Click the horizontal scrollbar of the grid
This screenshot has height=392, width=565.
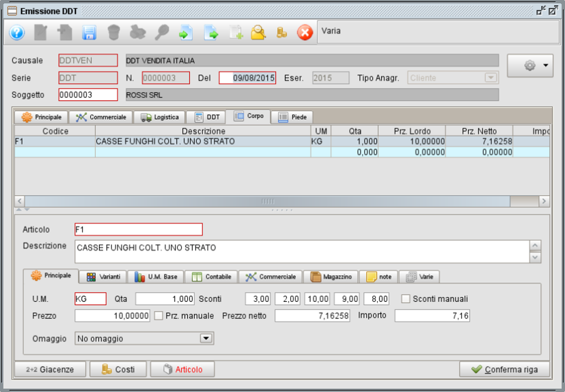click(x=268, y=202)
